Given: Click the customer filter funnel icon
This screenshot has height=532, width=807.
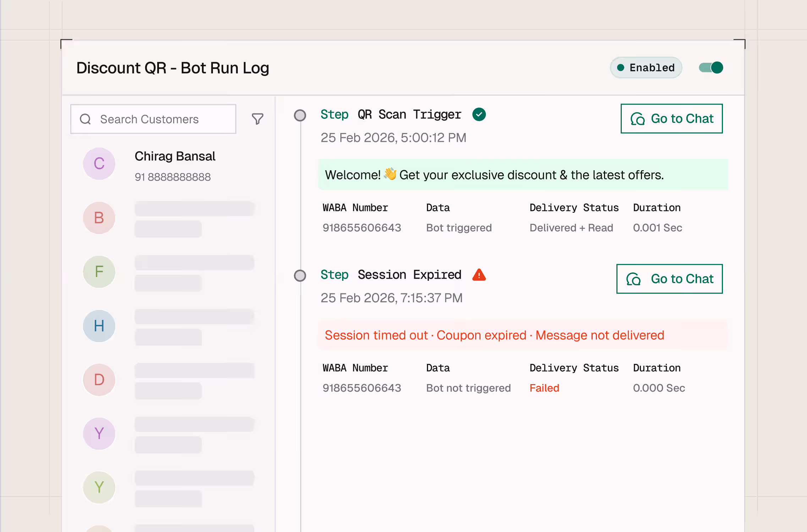Looking at the screenshot, I should point(258,119).
